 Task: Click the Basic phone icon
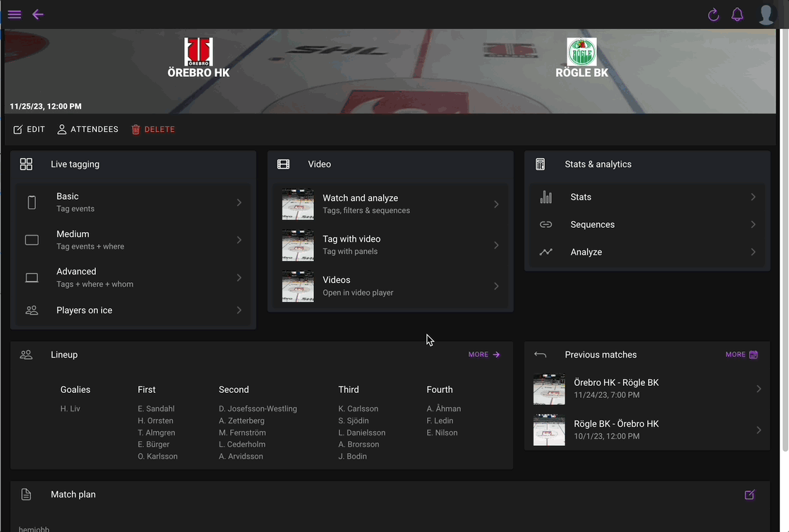click(32, 202)
